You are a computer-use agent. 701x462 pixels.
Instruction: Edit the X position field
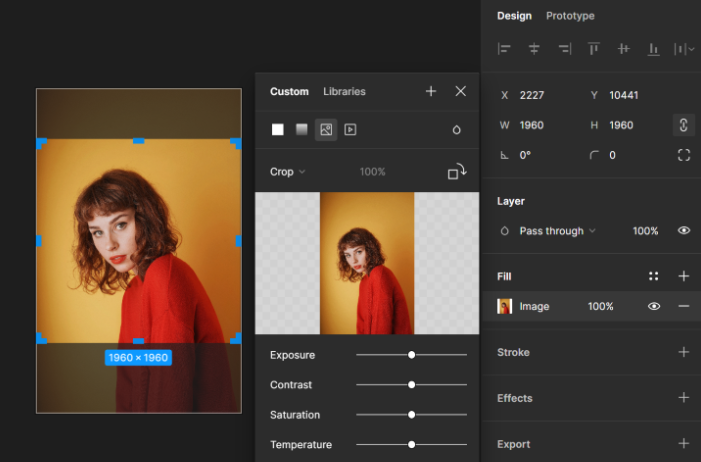(532, 95)
